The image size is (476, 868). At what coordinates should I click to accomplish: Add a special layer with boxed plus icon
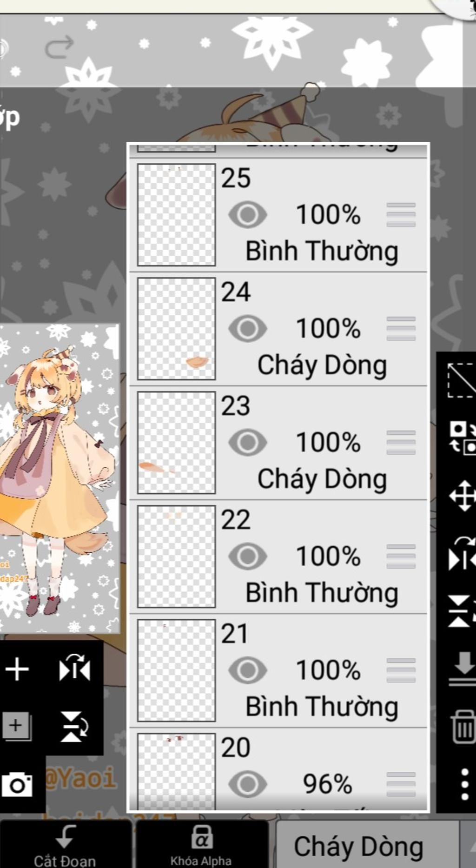coord(17,727)
